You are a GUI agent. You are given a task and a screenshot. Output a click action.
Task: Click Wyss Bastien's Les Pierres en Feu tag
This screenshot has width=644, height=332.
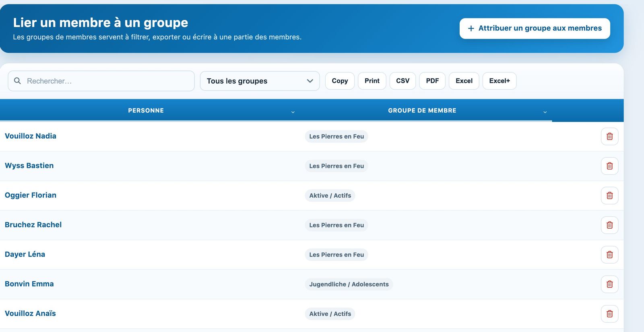click(x=336, y=166)
